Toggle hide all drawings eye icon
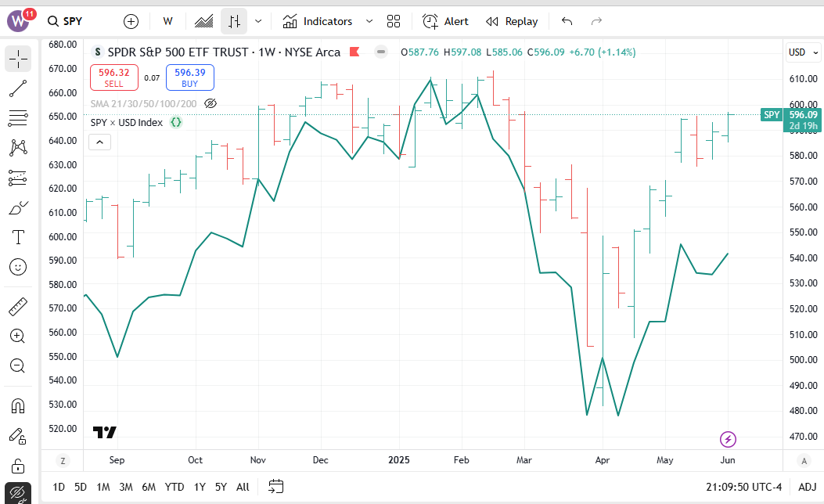The width and height of the screenshot is (824, 504). (x=18, y=494)
